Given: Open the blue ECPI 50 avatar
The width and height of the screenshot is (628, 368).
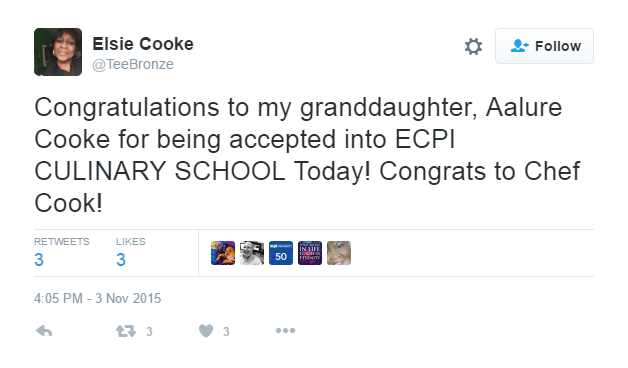Looking at the screenshot, I should [281, 253].
